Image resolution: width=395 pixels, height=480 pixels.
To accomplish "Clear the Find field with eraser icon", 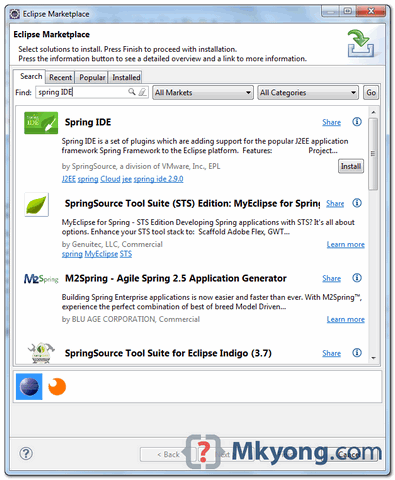I will 142,92.
